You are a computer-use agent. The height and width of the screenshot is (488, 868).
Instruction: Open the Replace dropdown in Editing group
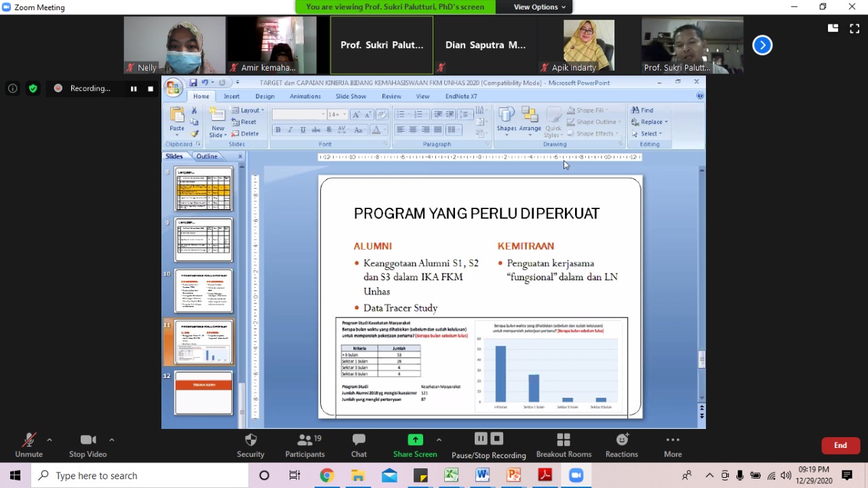(650, 122)
